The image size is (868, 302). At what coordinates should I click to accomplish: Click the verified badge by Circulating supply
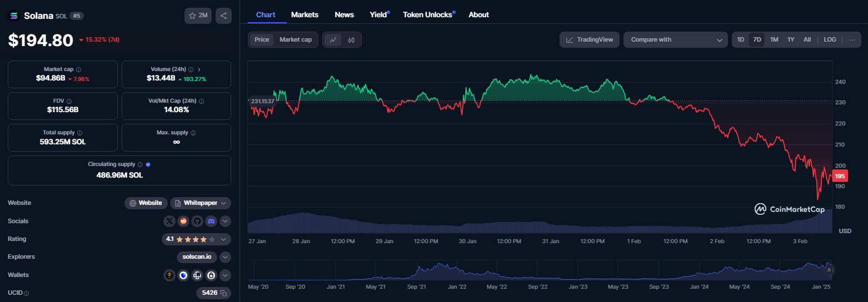[x=148, y=164]
